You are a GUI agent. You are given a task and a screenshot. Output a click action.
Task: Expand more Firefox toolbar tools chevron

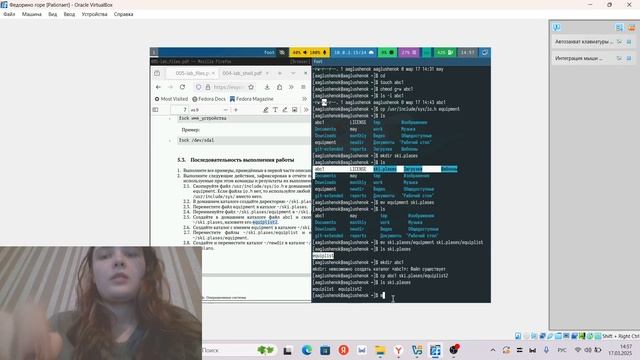[291, 87]
